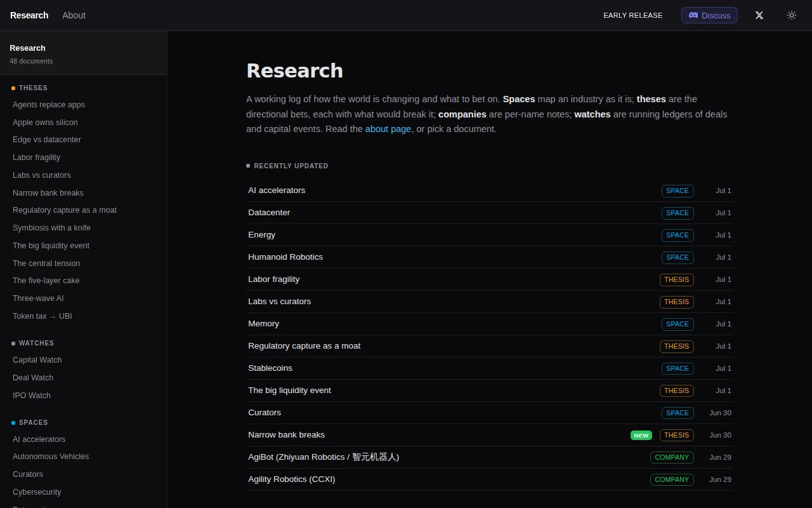Open Deal Watch in sidebar
812x508 pixels.
pyautogui.click(x=33, y=378)
